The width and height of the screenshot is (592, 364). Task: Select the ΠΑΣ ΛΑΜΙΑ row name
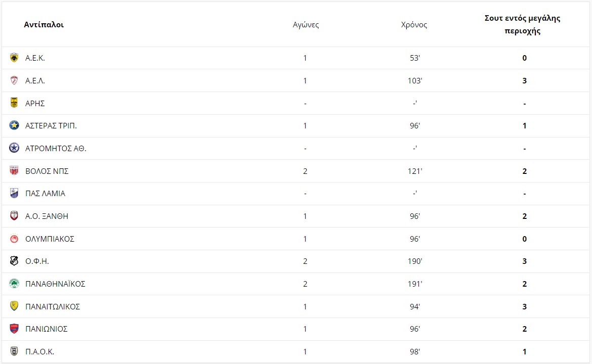tap(46, 194)
